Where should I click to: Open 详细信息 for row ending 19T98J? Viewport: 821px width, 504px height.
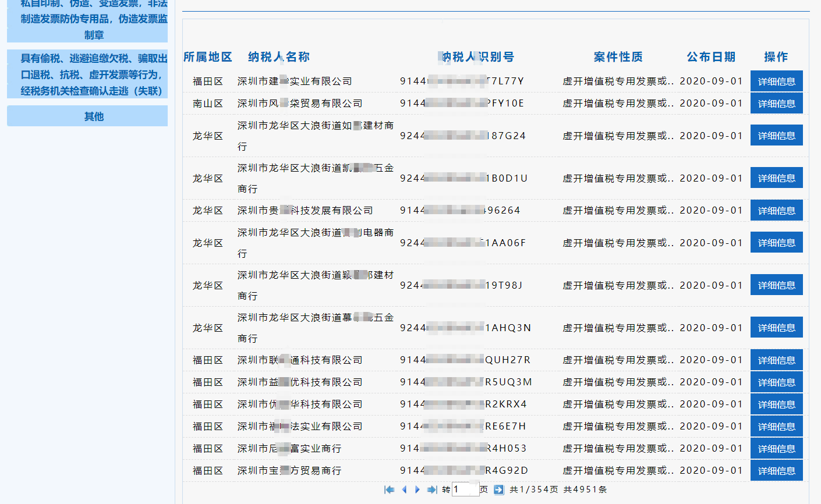777,285
